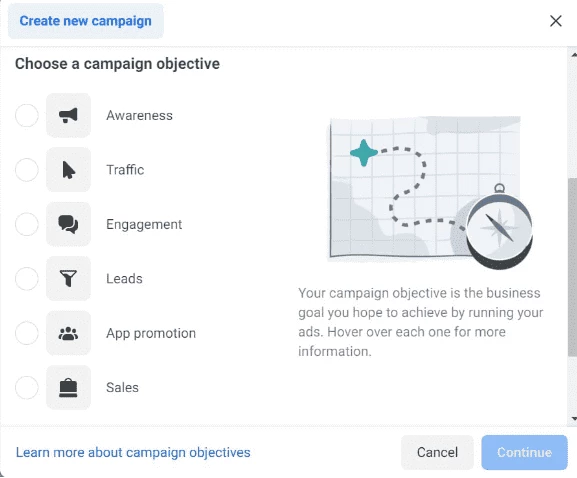Open Learn more about campaign objectives link

(x=133, y=452)
